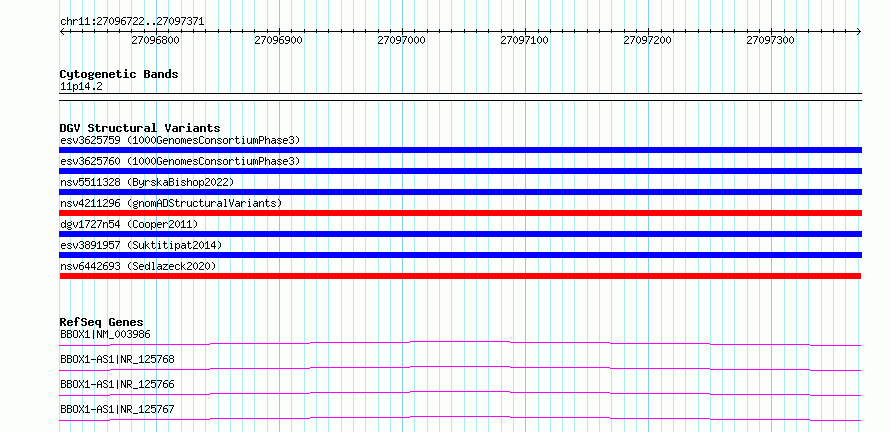The width and height of the screenshot is (890, 432).
Task: Click the DGV Structural Variants heading
Action: (140, 128)
